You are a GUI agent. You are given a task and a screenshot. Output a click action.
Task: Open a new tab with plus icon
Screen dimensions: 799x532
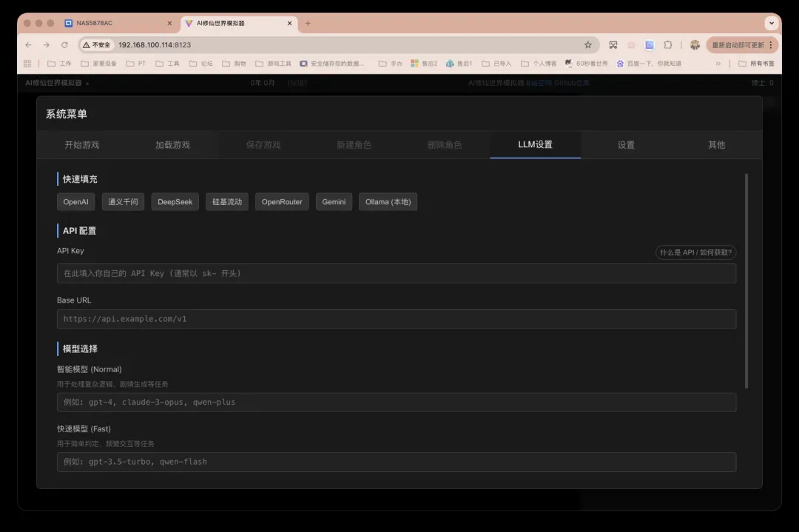click(x=308, y=23)
